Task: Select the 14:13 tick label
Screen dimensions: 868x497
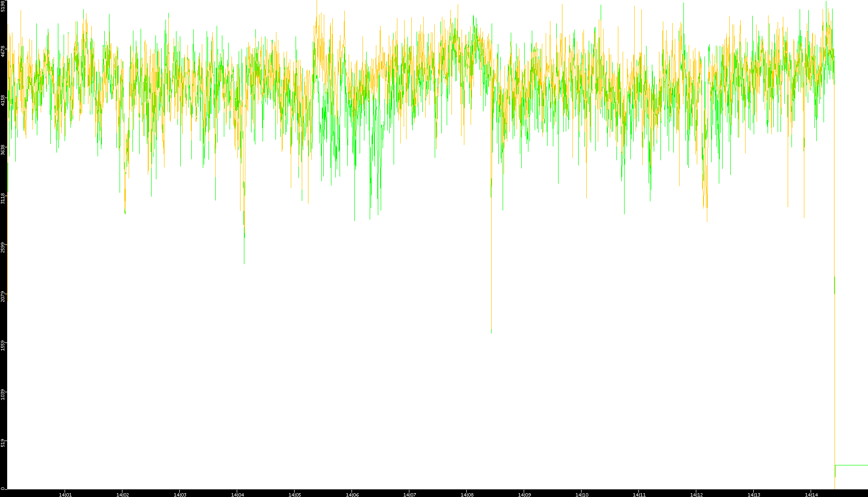Action: (754, 494)
